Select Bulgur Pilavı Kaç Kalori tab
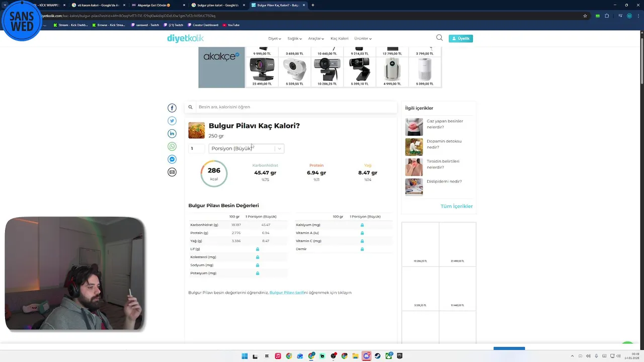644x362 pixels. 278,5
